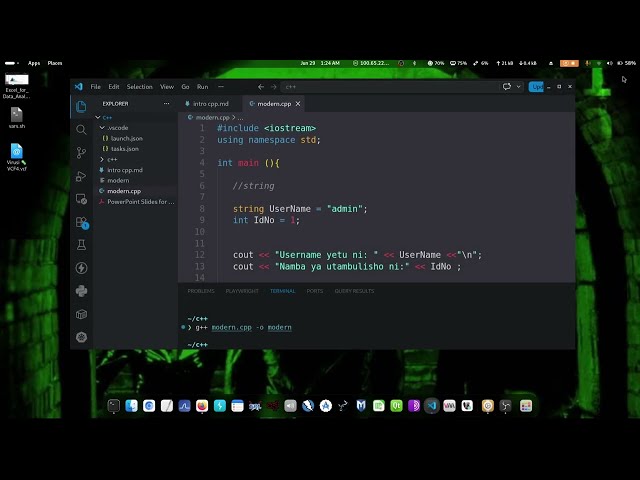Open chat options dropdown arrow
640x480 pixels.
pos(518,87)
